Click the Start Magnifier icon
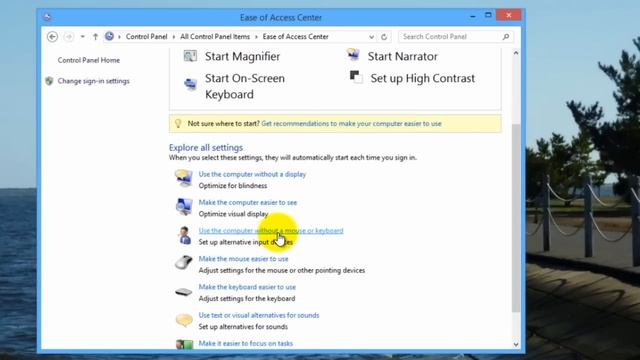Screen dimensions: 640x360 click(x=190, y=56)
